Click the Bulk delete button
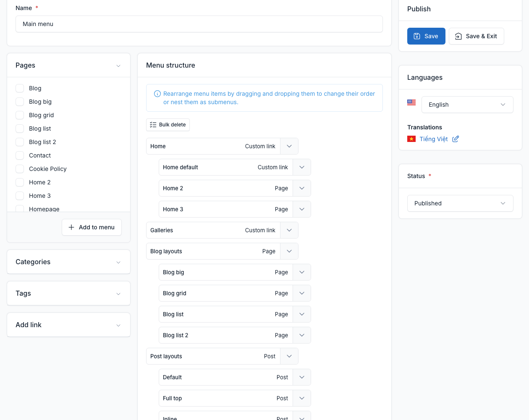Screen dimensions: 529x420 pos(168,125)
